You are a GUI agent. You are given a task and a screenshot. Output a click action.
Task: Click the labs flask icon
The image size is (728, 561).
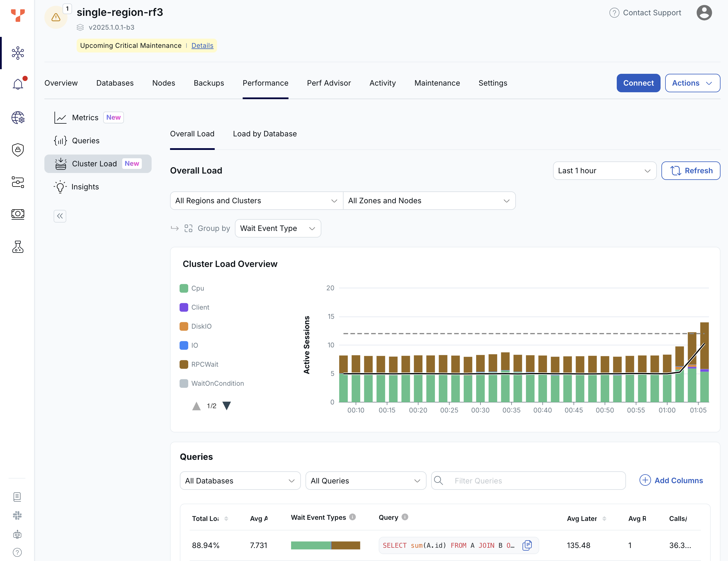18,247
